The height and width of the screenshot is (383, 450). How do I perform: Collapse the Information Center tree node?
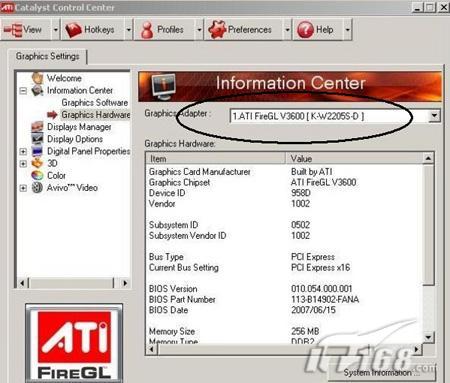23,90
